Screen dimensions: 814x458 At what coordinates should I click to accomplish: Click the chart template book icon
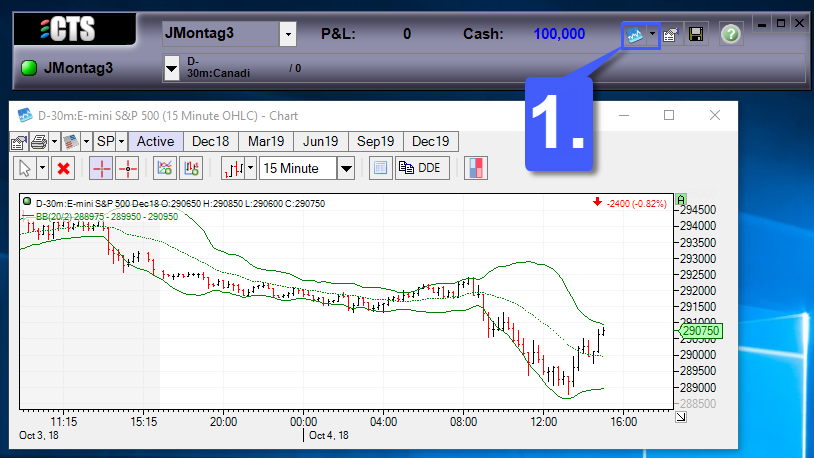pos(71,141)
